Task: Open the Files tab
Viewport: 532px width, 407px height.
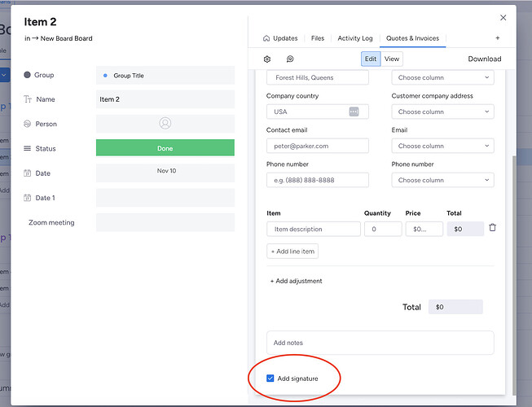Action: pyautogui.click(x=318, y=38)
